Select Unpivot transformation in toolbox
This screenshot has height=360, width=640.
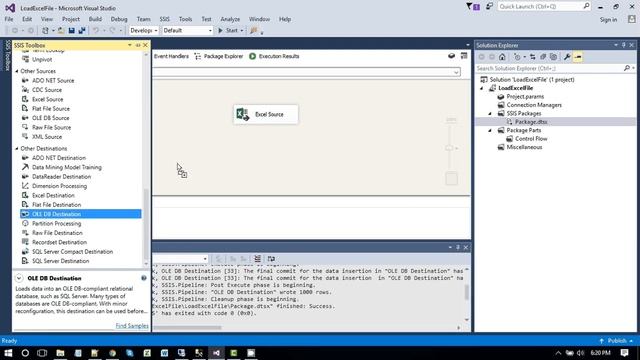[x=42, y=59]
